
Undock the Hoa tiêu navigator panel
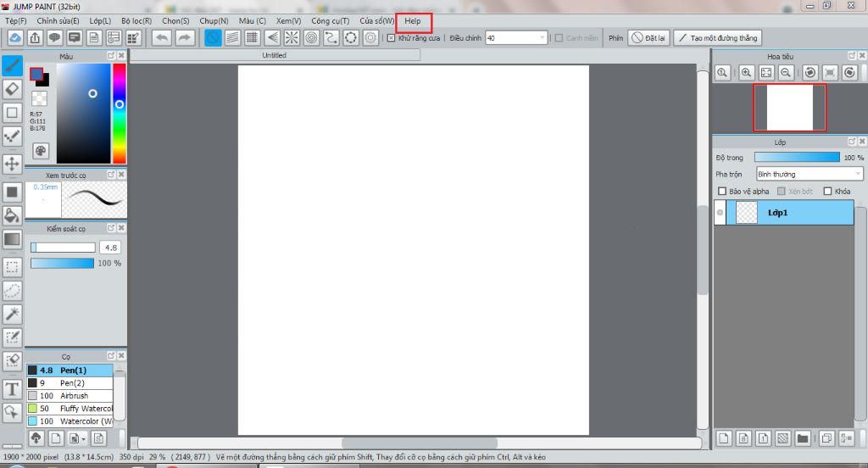click(852, 55)
